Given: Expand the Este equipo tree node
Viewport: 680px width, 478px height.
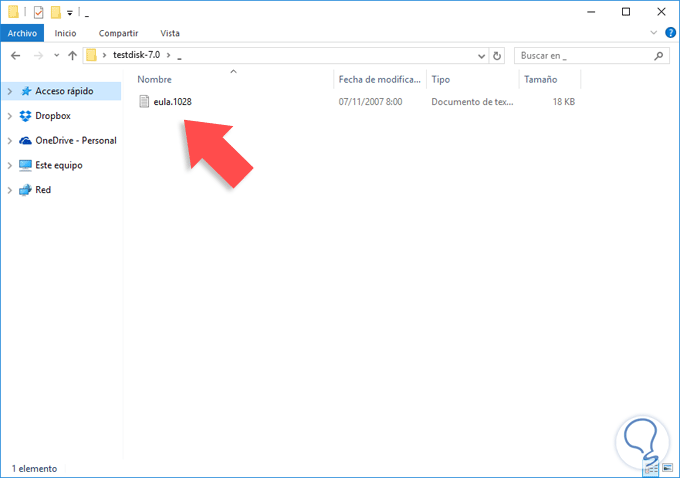Looking at the screenshot, I should pyautogui.click(x=10, y=165).
